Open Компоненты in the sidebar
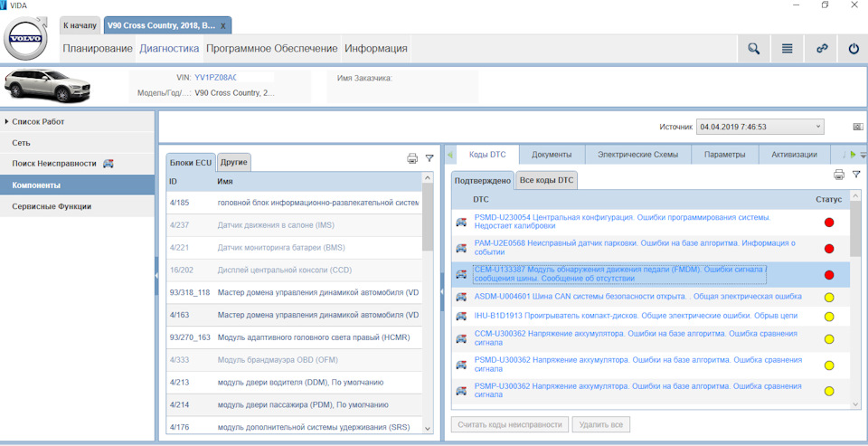Screen dimensions: 868x446 tap(77, 185)
